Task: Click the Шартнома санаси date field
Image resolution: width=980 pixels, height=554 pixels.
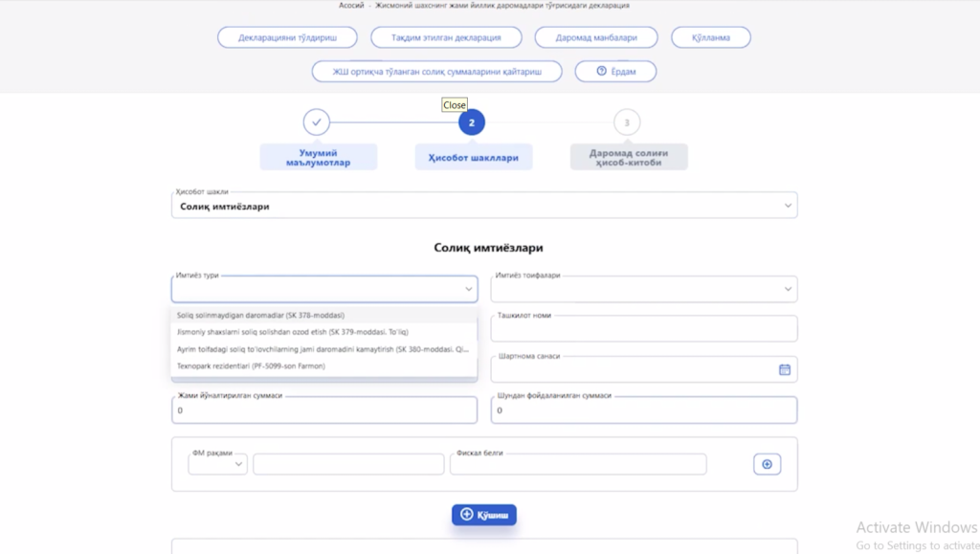Action: click(x=644, y=369)
